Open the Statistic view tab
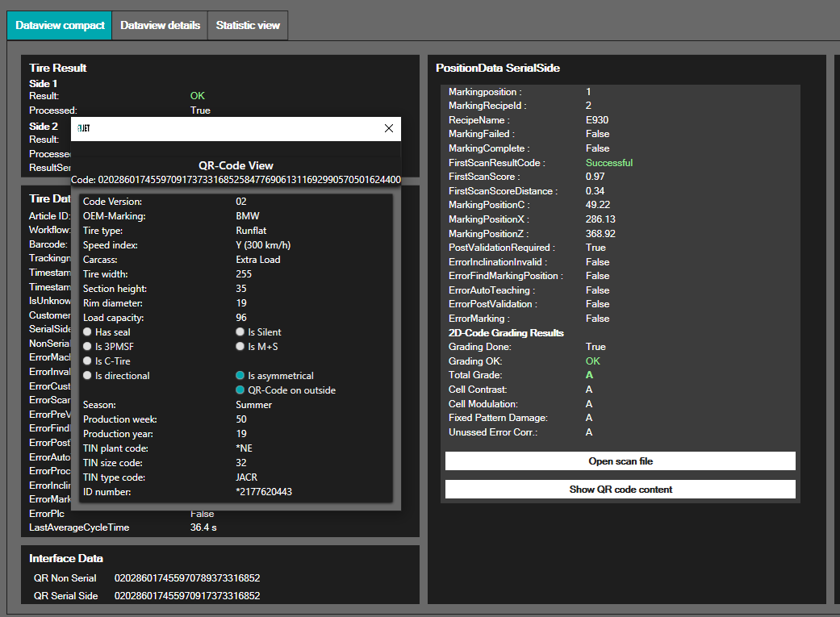 [248, 26]
